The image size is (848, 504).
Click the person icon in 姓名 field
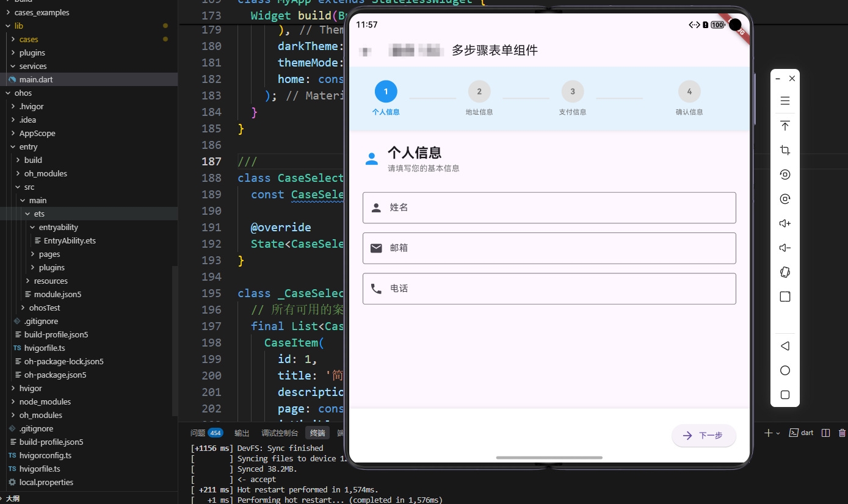(x=376, y=207)
